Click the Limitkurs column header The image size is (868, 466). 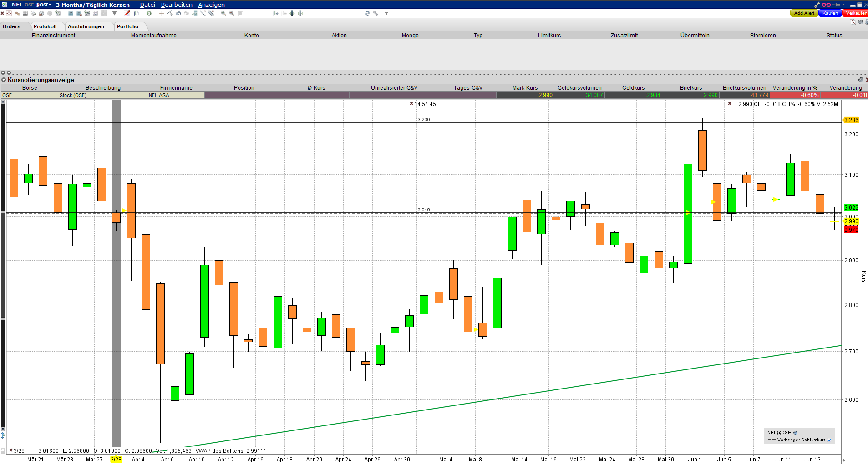549,35
